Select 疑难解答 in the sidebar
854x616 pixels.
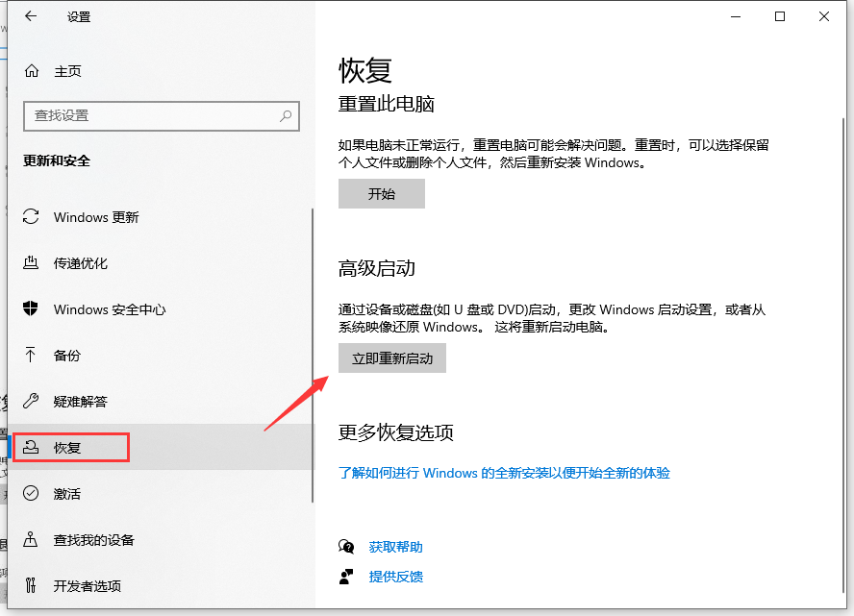click(x=160, y=402)
